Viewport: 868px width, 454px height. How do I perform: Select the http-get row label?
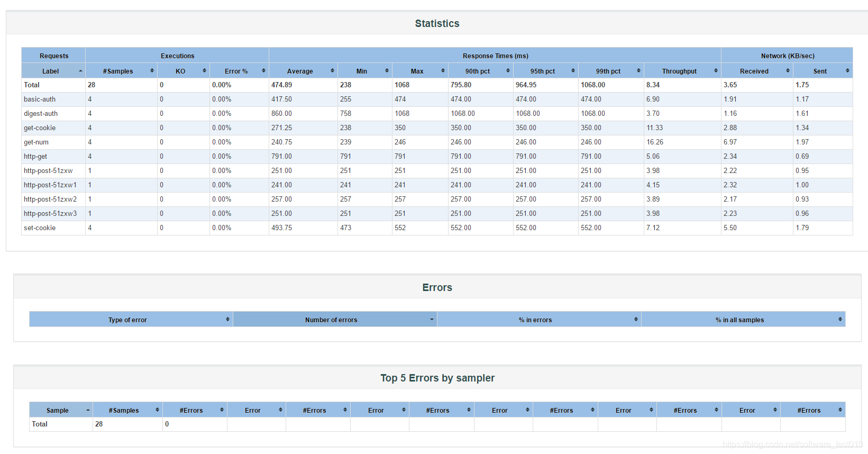tap(35, 156)
